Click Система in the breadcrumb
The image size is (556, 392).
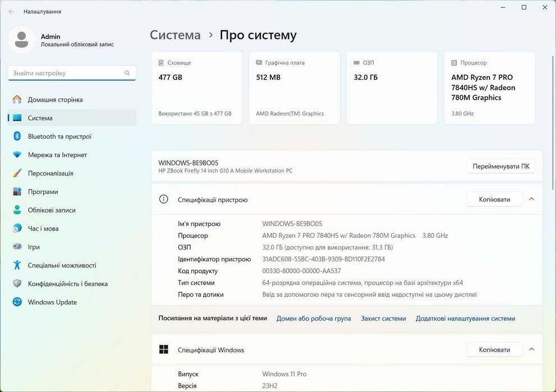point(175,35)
